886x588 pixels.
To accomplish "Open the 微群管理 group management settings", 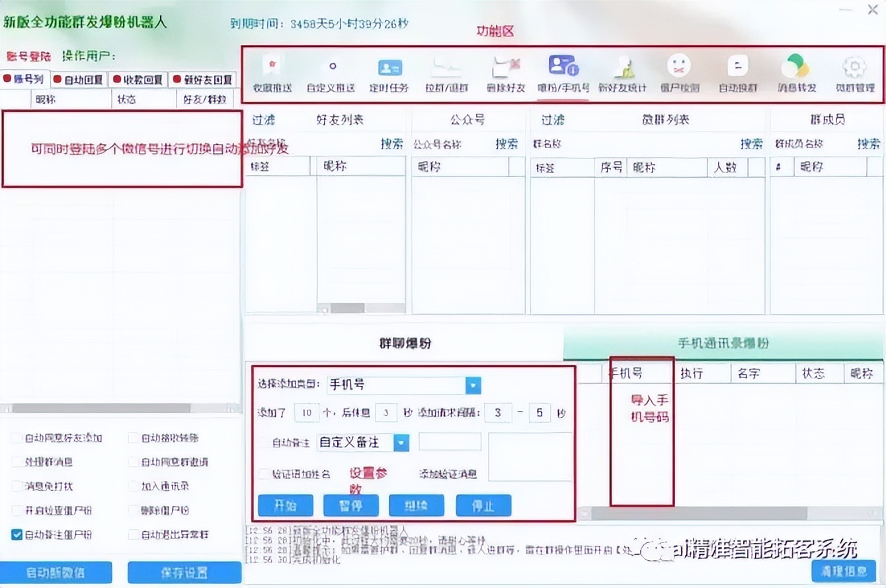I will tap(854, 73).
